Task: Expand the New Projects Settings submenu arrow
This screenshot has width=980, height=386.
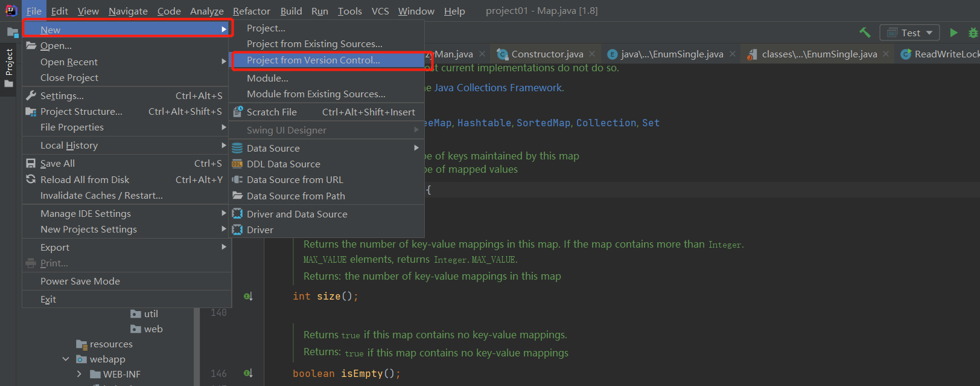Action: pos(224,229)
